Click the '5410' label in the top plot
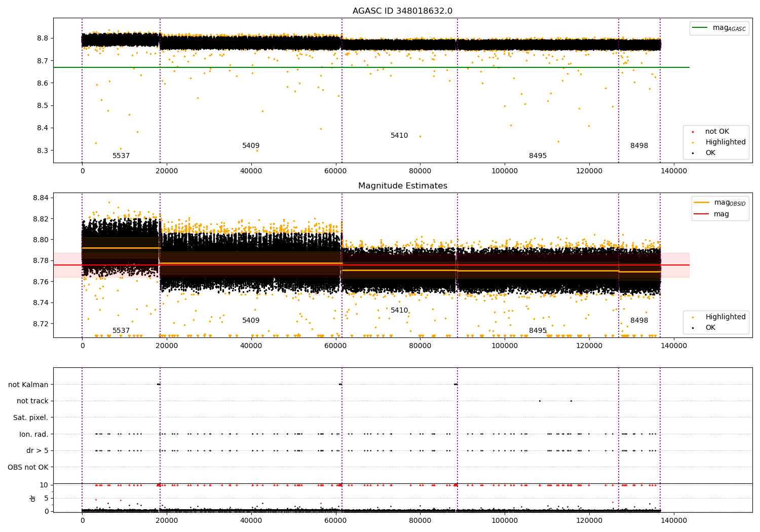760x532 pixels. coord(399,136)
